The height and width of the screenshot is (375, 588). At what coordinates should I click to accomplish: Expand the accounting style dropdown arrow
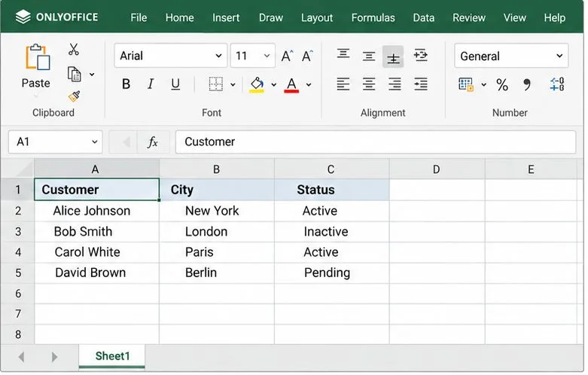tap(484, 85)
